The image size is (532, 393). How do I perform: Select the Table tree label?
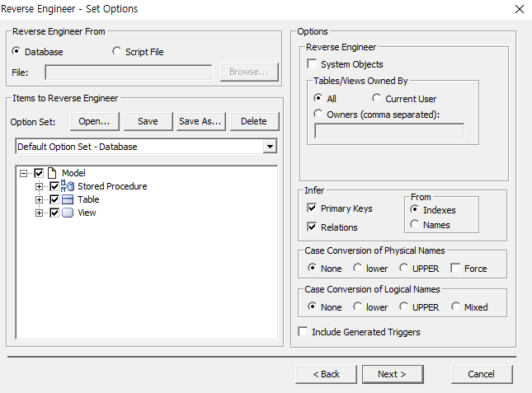(x=88, y=199)
